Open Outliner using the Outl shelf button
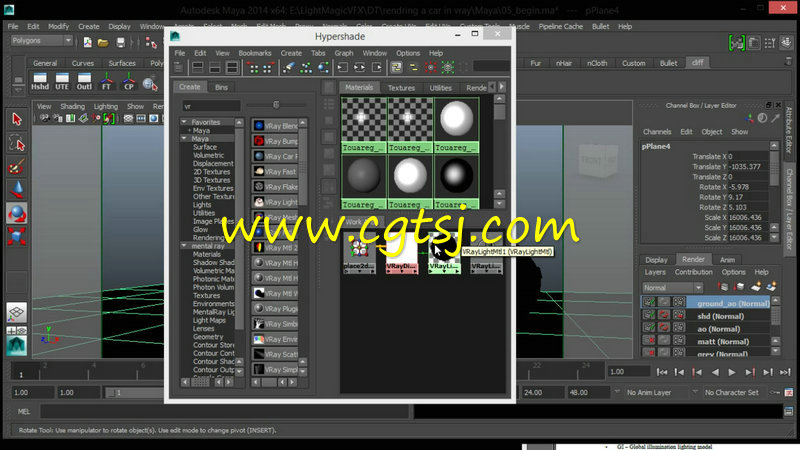The width and height of the screenshot is (800, 450). click(x=84, y=82)
